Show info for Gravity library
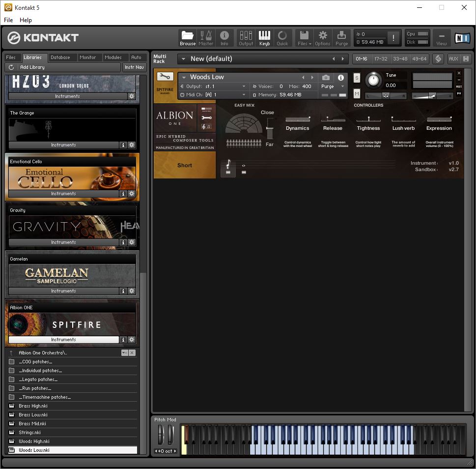476x469 pixels. pos(123,242)
